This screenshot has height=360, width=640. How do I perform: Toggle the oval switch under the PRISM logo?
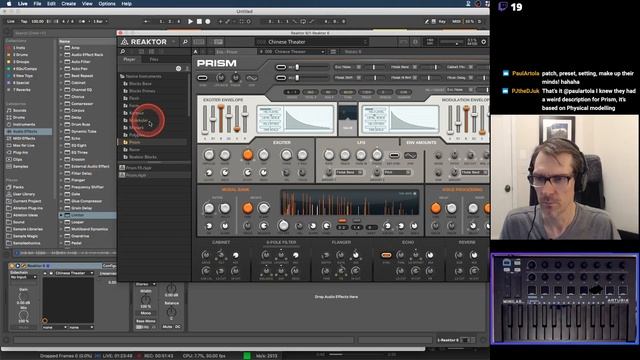point(202,78)
